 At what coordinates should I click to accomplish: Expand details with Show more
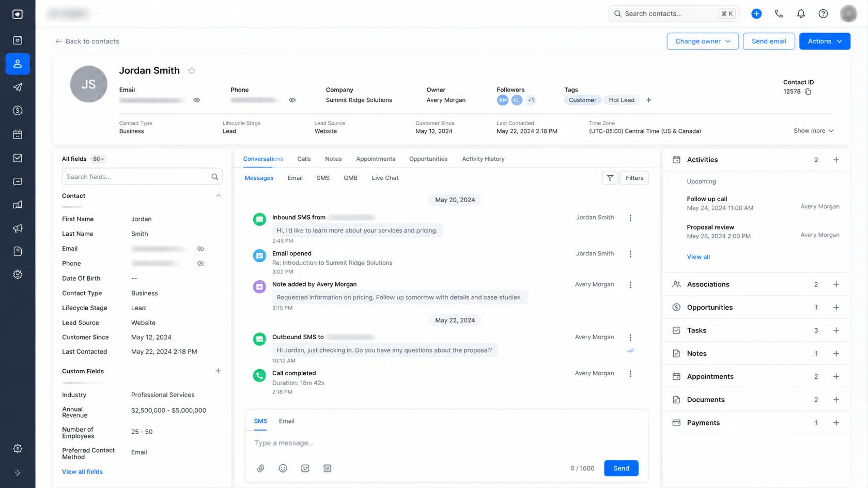(814, 131)
